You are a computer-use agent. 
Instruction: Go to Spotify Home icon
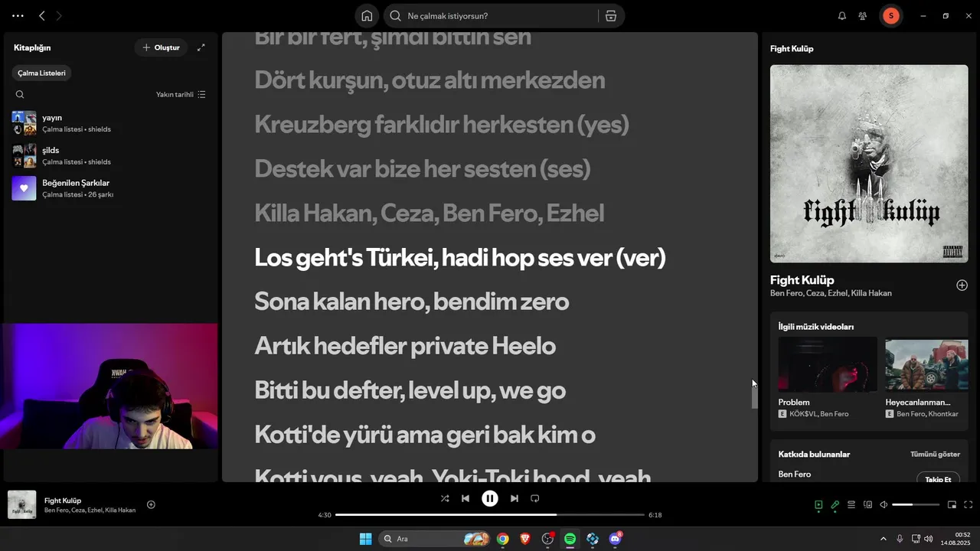pos(367,16)
